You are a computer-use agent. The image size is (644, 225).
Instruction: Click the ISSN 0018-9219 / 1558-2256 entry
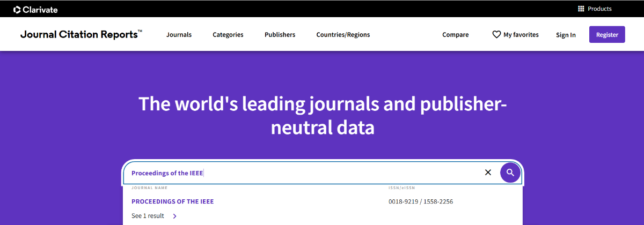(421, 201)
